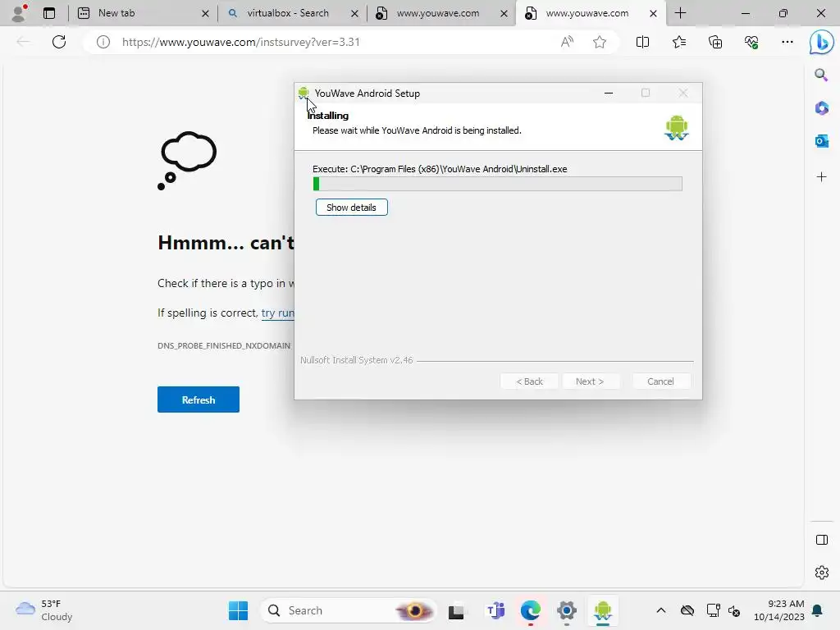The image size is (840, 630).
Task: Add sidebar app with plus icon
Action: coord(821,177)
